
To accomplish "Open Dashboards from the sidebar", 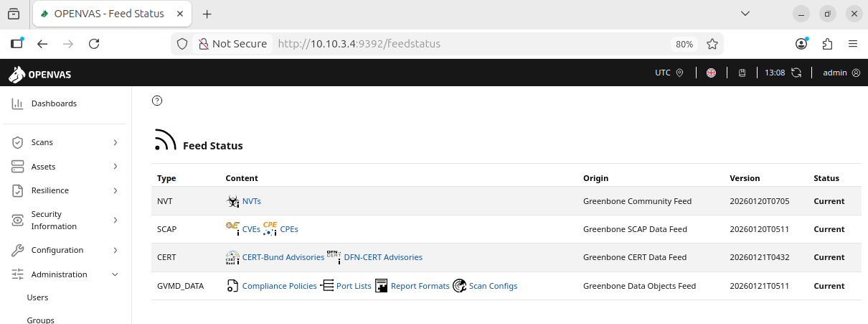I will pyautogui.click(x=54, y=103).
